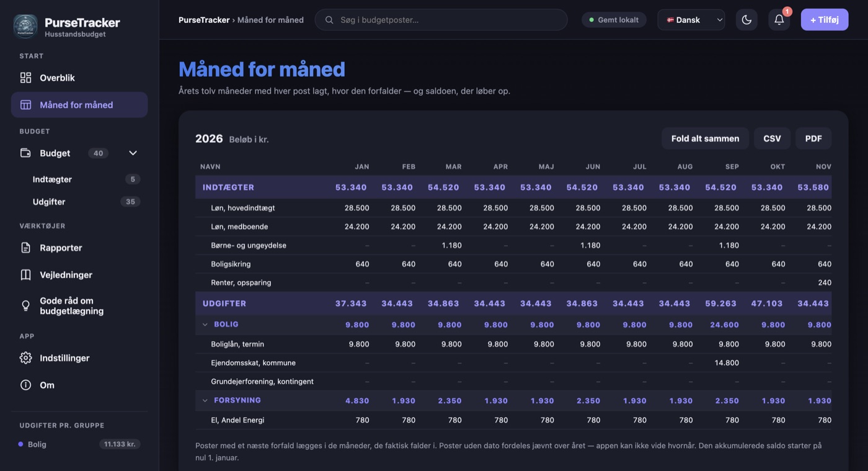Click the UDGIFTER October total 47.103
Screen dimensions: 868x471
coord(768,303)
